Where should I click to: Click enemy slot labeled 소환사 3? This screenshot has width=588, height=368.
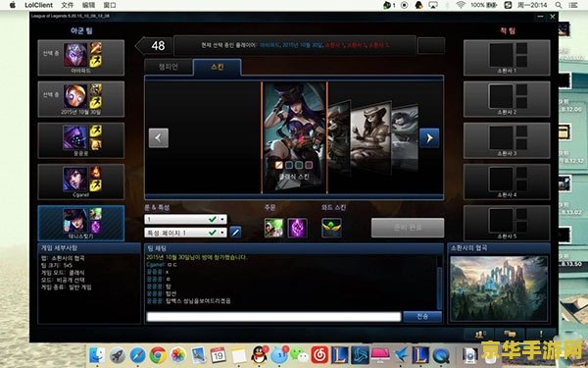507,140
